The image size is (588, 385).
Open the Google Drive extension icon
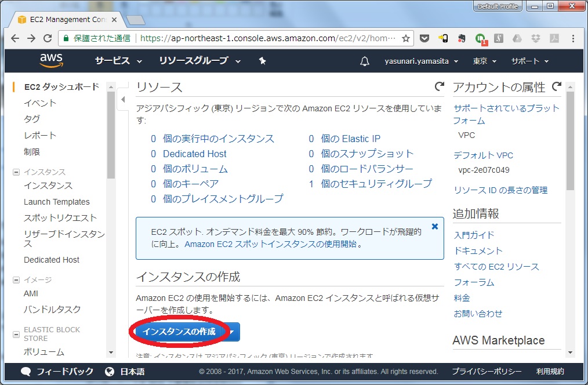[x=517, y=38]
